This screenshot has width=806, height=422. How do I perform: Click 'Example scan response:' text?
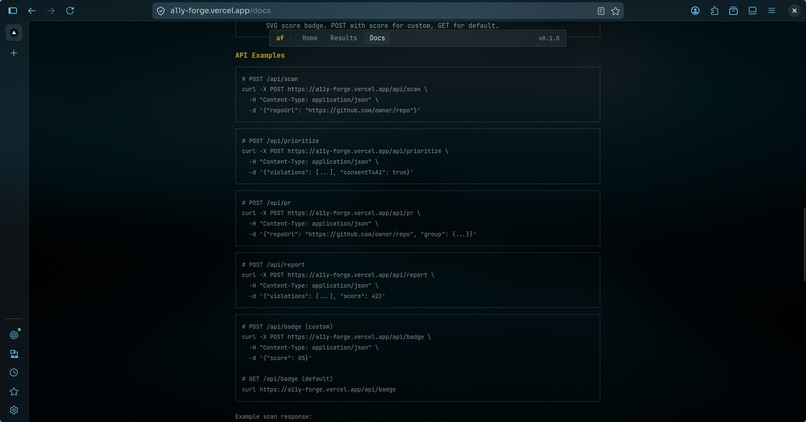click(x=273, y=416)
